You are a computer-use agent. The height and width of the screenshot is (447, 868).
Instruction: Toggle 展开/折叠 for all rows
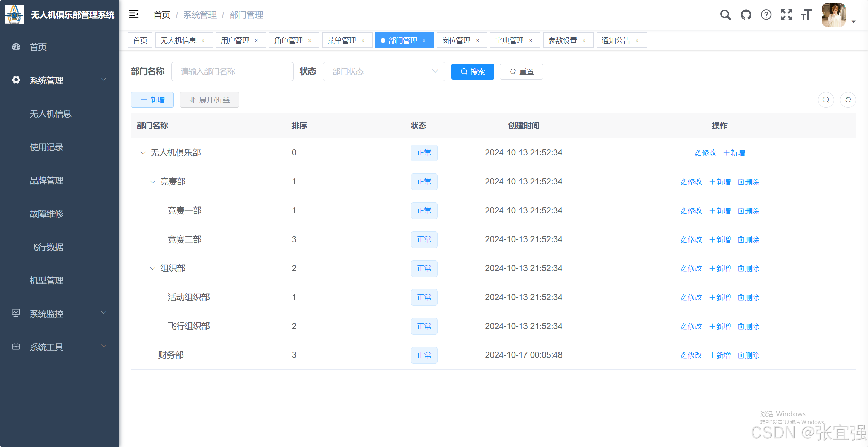pos(209,100)
